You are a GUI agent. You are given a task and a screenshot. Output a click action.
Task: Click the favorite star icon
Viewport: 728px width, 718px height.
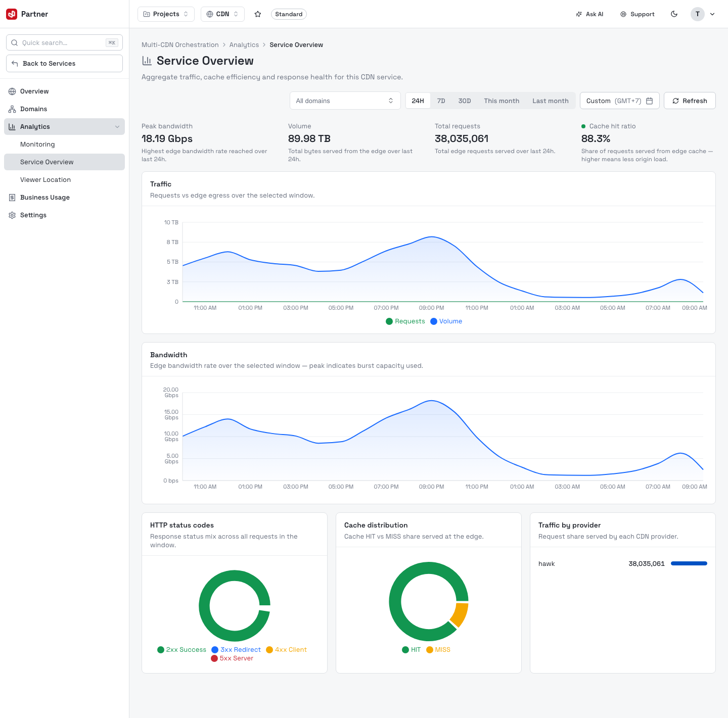coord(258,14)
